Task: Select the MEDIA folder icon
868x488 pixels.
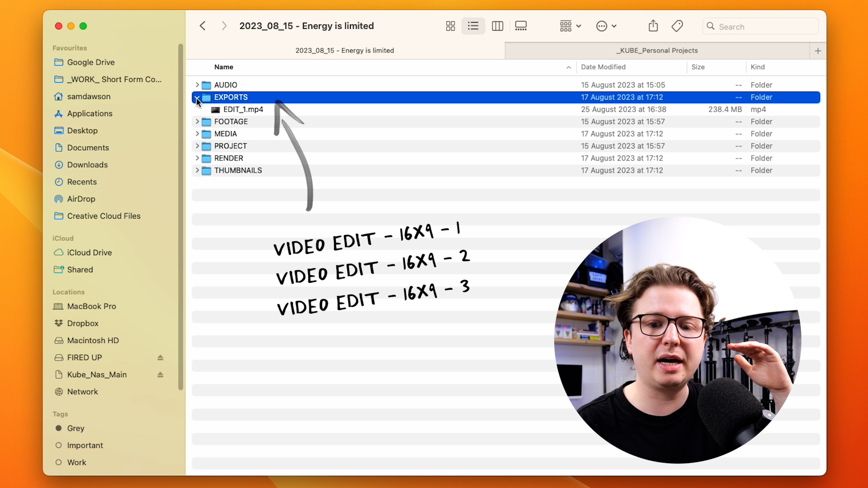Action: point(207,134)
